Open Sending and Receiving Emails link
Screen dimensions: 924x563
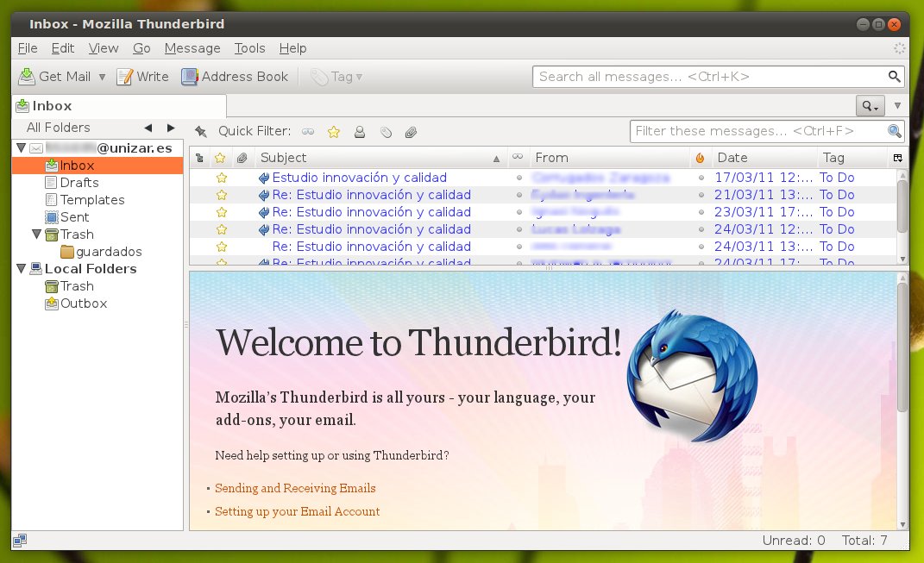tap(295, 488)
